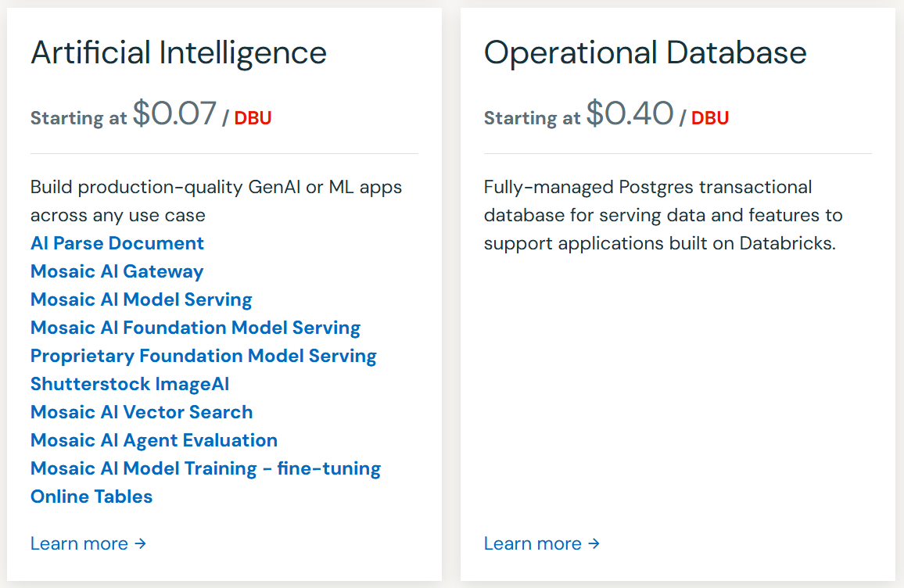Open the Online Tables link
Viewport: 904px width, 588px height.
pos(91,497)
